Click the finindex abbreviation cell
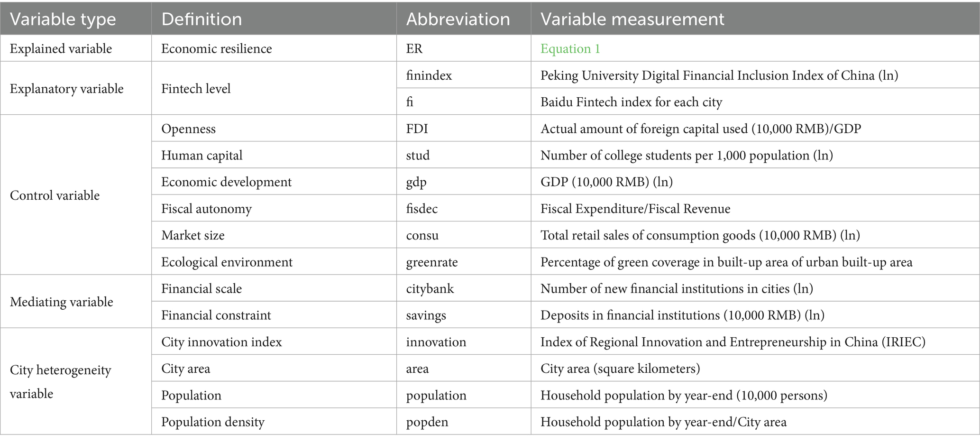The image size is (980, 443). tap(429, 75)
